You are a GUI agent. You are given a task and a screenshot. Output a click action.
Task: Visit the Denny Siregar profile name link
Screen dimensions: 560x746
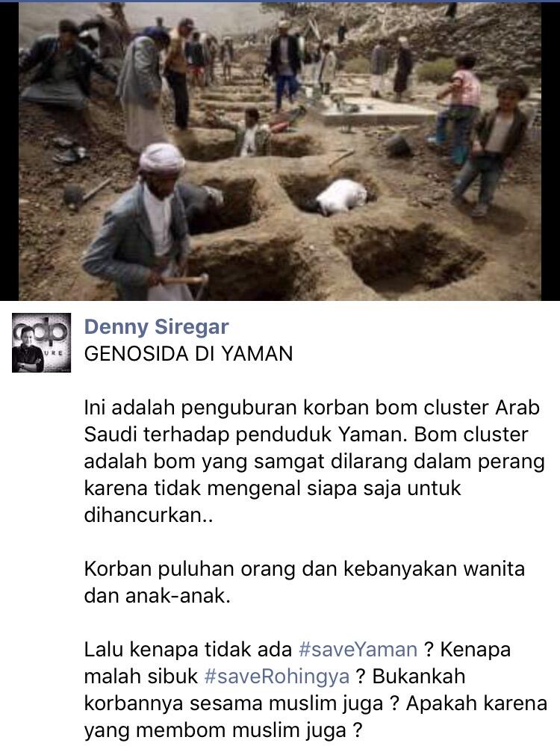coord(157,327)
